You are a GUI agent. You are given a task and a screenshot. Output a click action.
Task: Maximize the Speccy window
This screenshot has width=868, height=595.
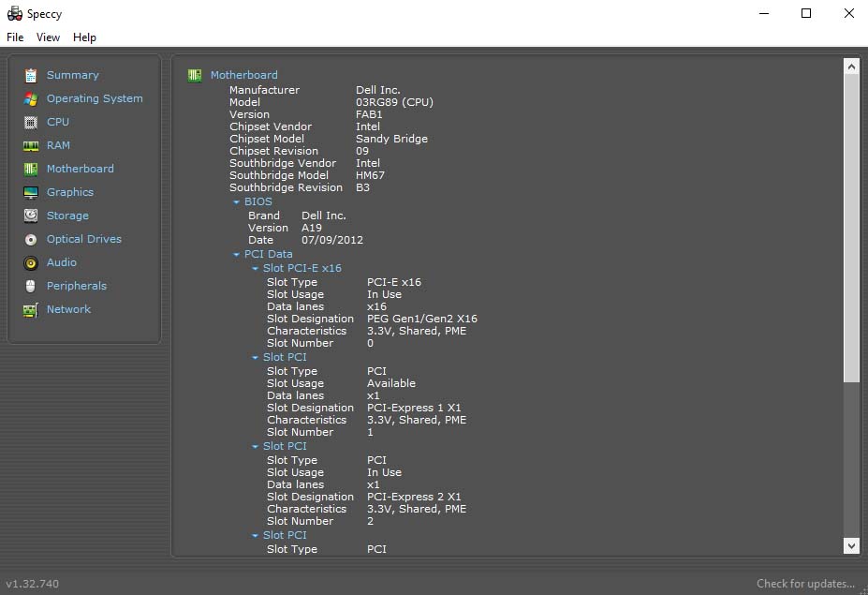806,13
